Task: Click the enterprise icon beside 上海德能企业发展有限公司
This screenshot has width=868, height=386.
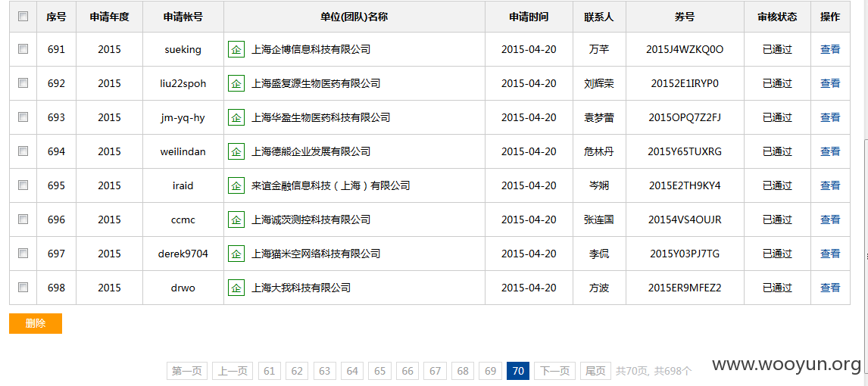Action: pos(236,151)
